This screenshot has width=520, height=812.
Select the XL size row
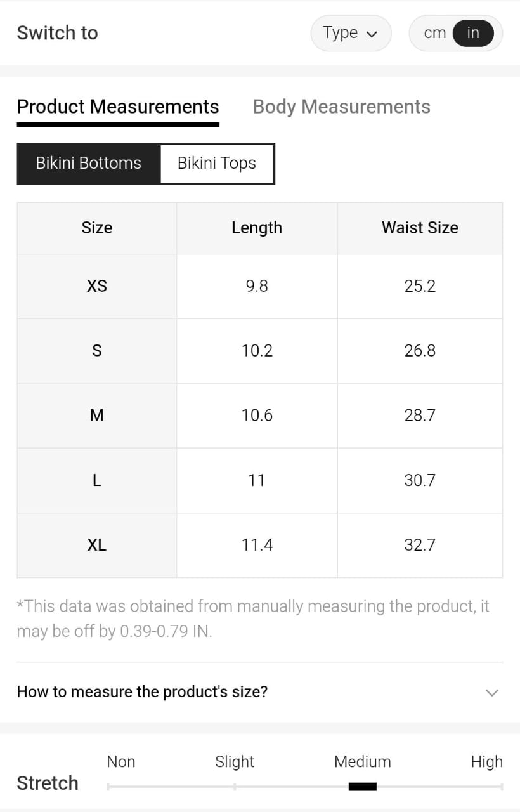point(96,545)
